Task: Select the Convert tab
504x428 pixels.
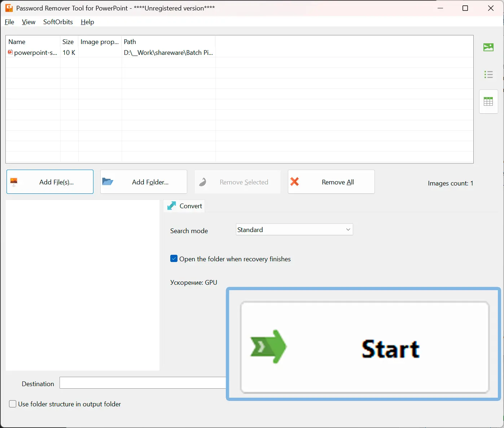Action: (184, 206)
